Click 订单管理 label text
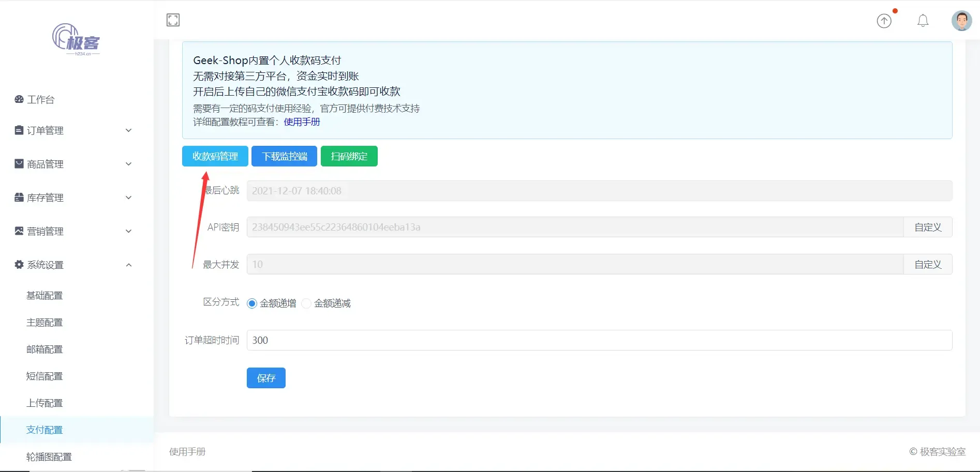This screenshot has width=980, height=472. point(46,130)
